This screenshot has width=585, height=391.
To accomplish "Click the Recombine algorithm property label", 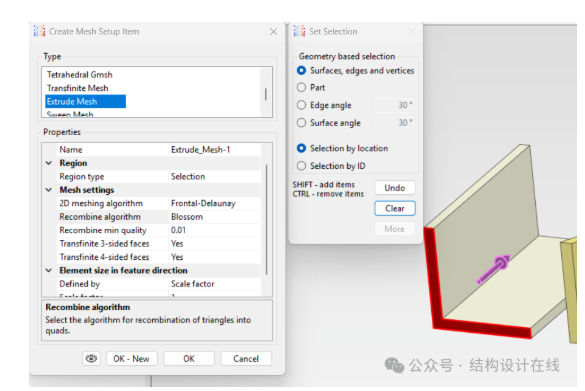I will (100, 217).
